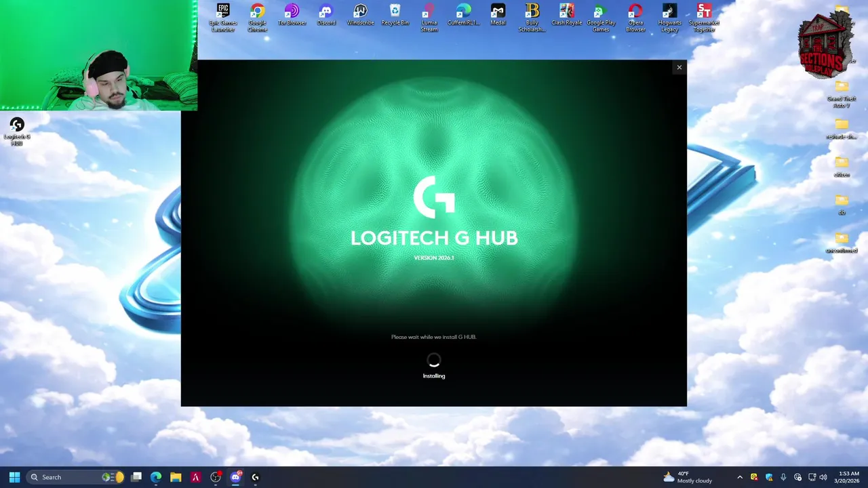The image size is (868, 488).
Task: Select Bully Scholarship desktop icon
Action: (x=532, y=18)
